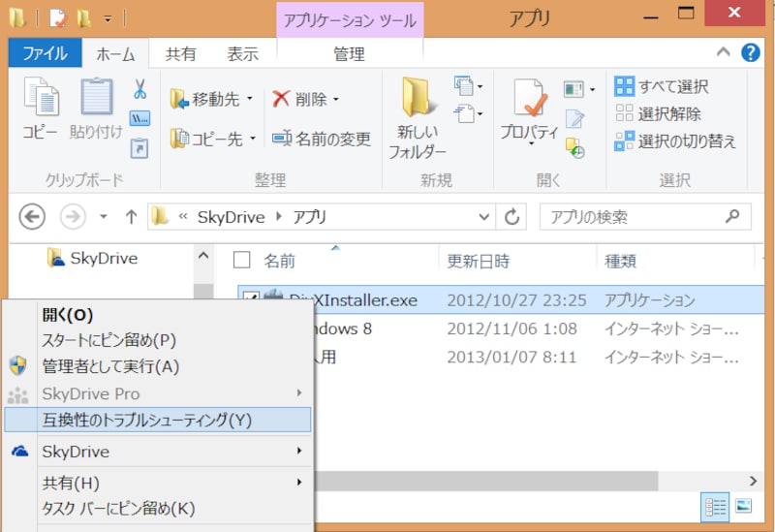The image size is (775, 532).
Task: Click the navigation pane scroll up arrow
Action: (x=203, y=256)
